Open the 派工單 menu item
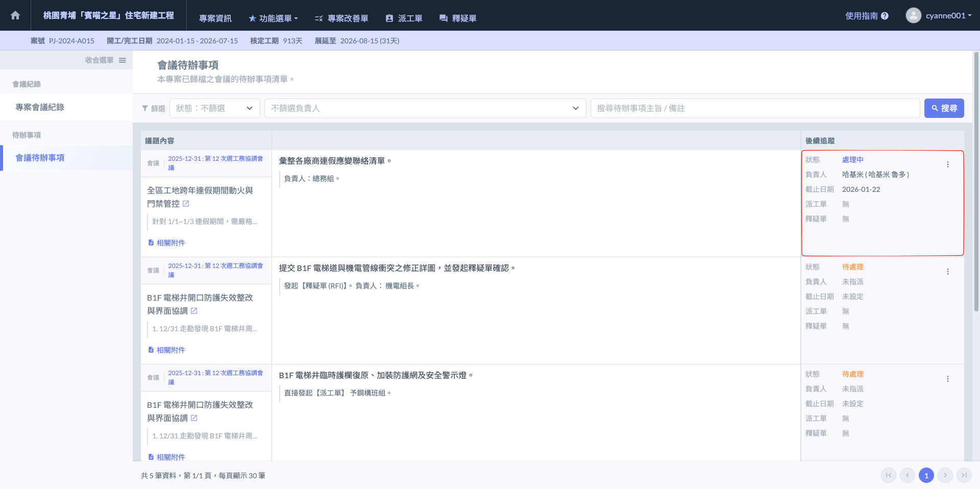 click(404, 18)
